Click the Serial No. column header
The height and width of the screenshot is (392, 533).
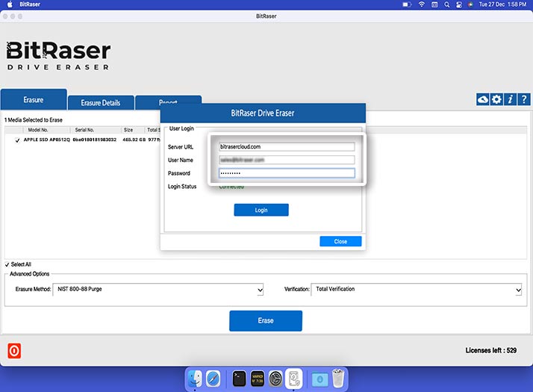(x=84, y=130)
